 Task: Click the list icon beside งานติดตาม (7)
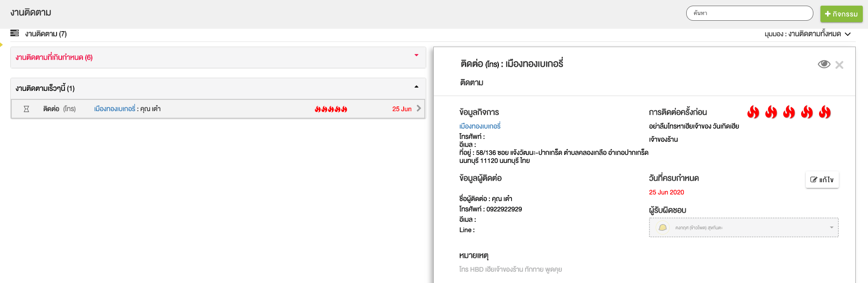tap(15, 33)
